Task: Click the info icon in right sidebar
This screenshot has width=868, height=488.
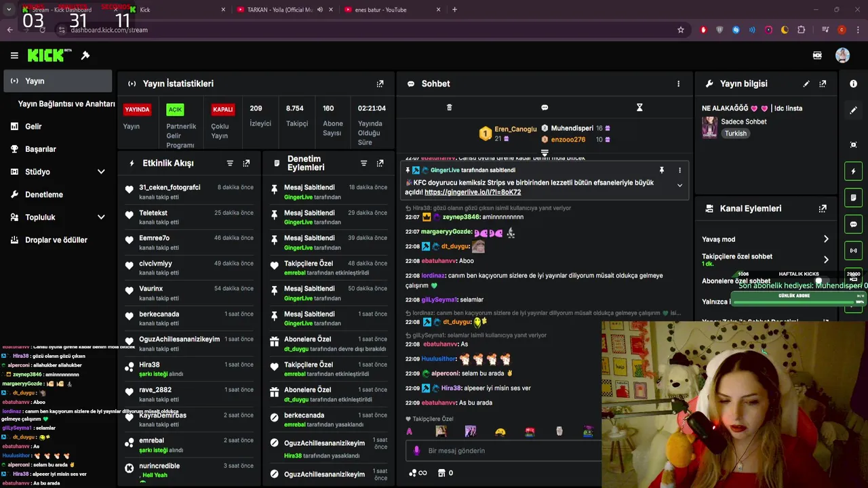Action: (x=853, y=83)
